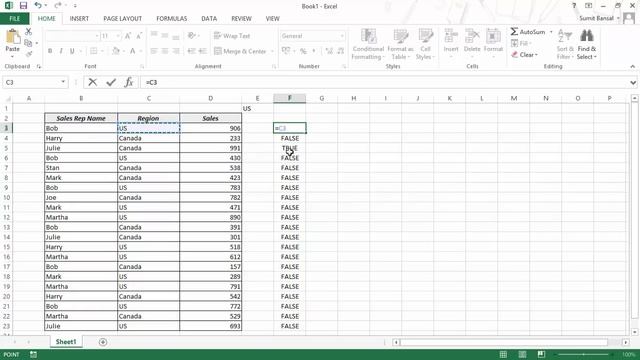Customize Quick Access Toolbar dropdown
This screenshot has width=640, height=360.
(75, 6)
